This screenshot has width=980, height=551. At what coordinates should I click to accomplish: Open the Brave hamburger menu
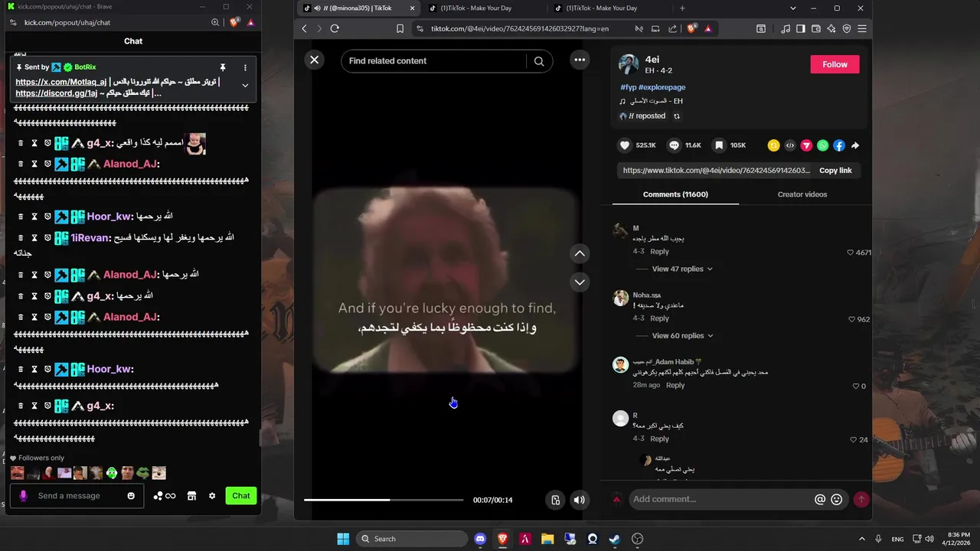pyautogui.click(x=862, y=28)
